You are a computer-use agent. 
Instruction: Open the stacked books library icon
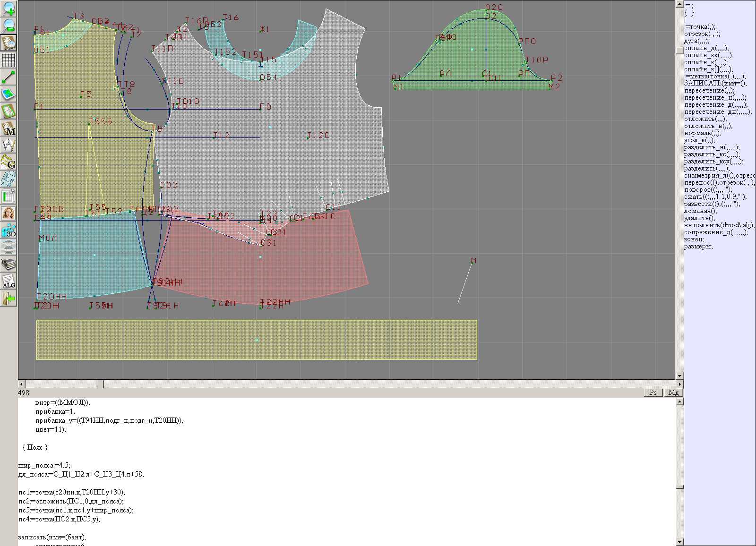(x=9, y=264)
